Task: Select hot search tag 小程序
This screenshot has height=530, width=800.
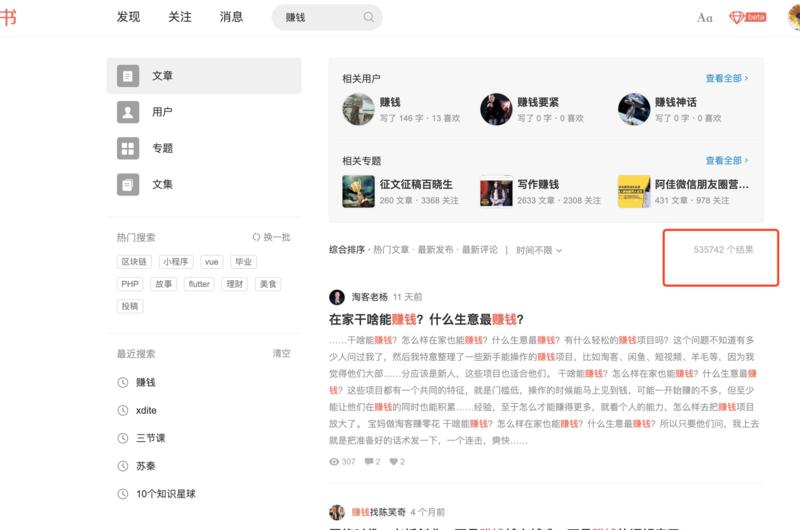Action: coord(176,262)
